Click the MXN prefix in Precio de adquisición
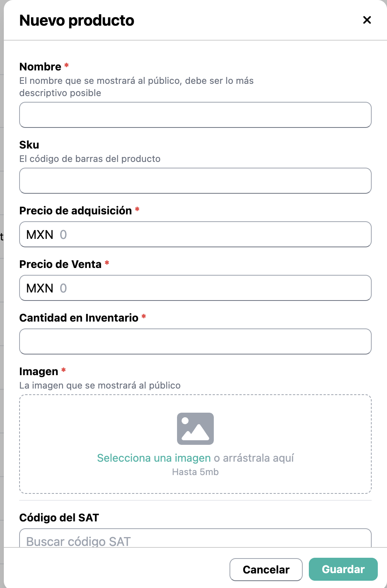 click(39, 234)
